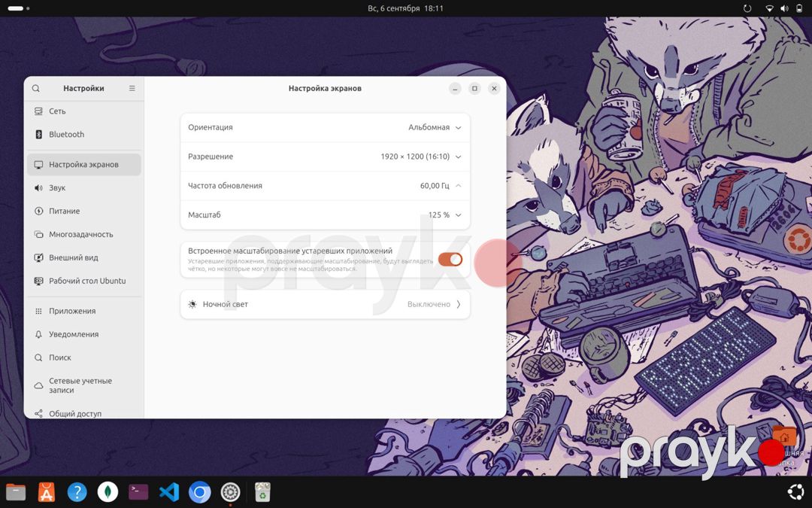Image resolution: width=812 pixels, height=508 pixels.
Task: Open the Help icon in dock
Action: (77, 492)
